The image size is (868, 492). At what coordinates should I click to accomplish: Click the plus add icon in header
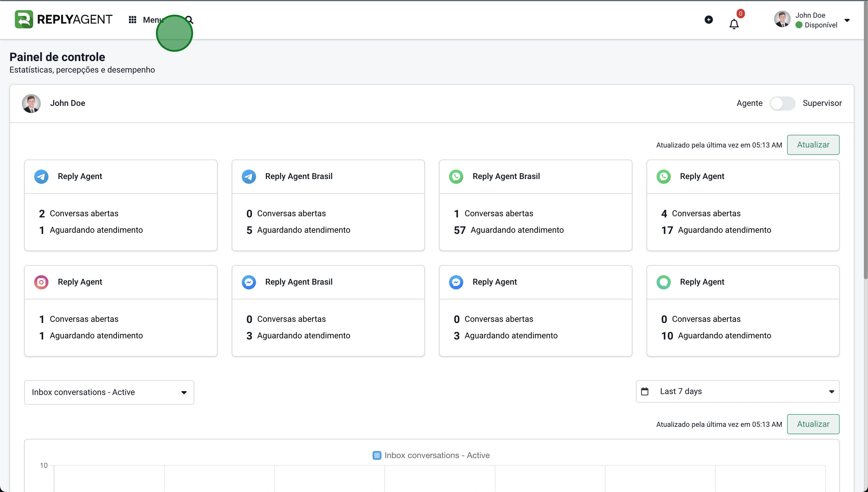[709, 19]
